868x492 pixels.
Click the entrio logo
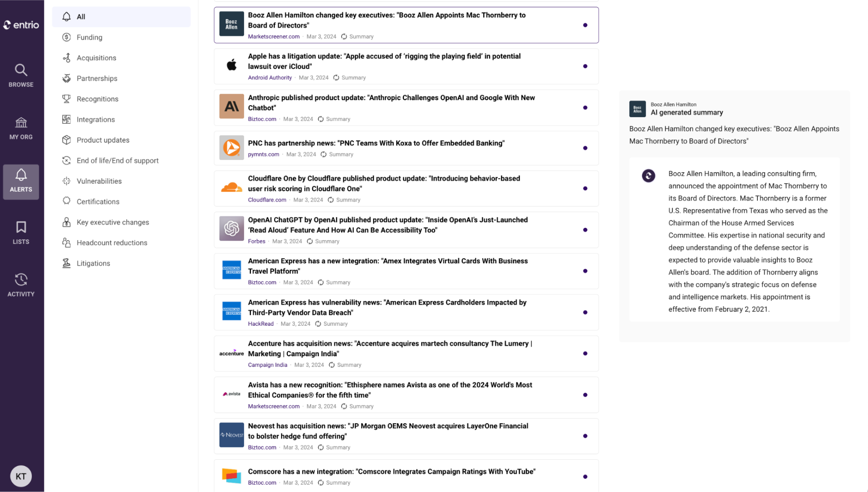21,25
